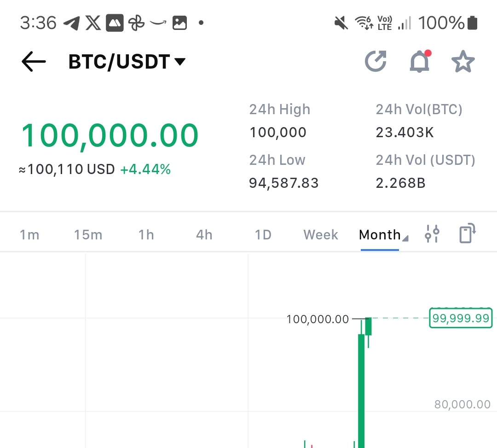Open the BTC/USDT pair selector

click(x=126, y=61)
